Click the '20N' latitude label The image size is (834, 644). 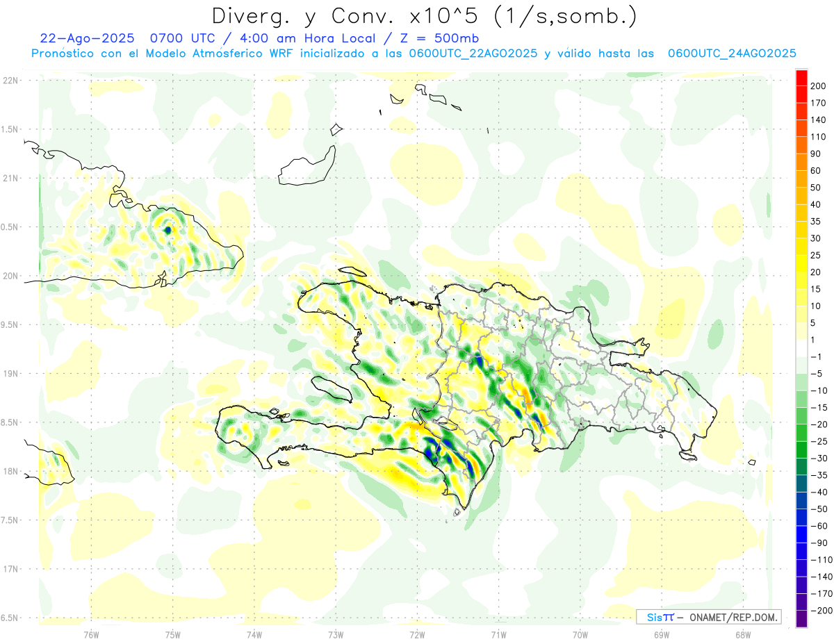10,276
